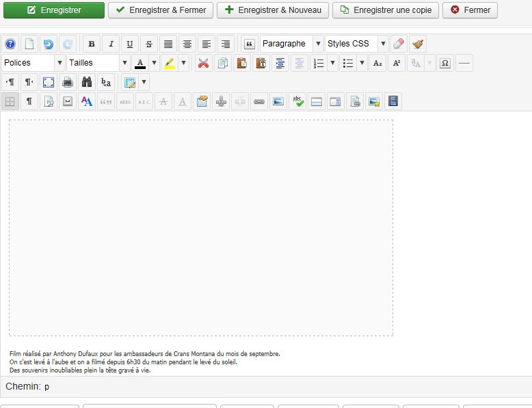Set left-to-right text direction
This screenshot has width=532, height=408.
[x=10, y=82]
